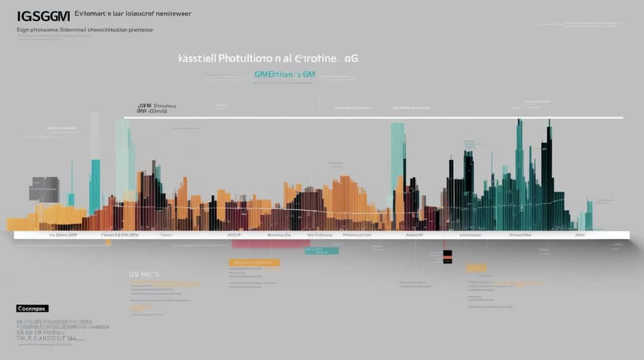The height and width of the screenshot is (360, 644).
Task: Click the teal GMEirtiion 's GM subtitle
Action: click(x=284, y=75)
